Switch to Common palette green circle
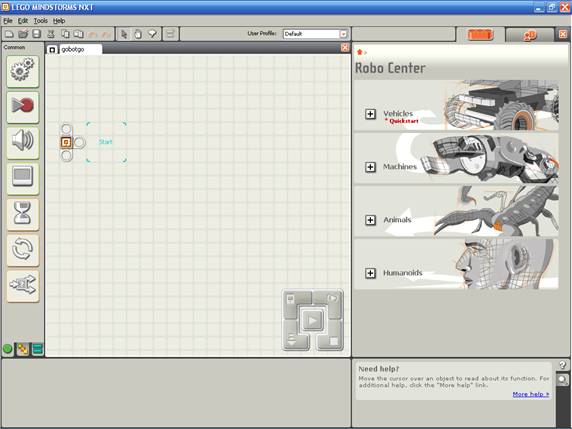The width and height of the screenshot is (572, 429). [x=7, y=349]
